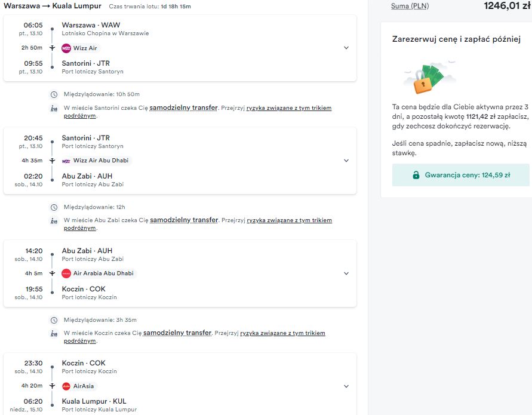Screen dimensions: 532x415
Task: Click the clock icon beside Międzylądowanie 3h 35m
Action: [x=54, y=320]
